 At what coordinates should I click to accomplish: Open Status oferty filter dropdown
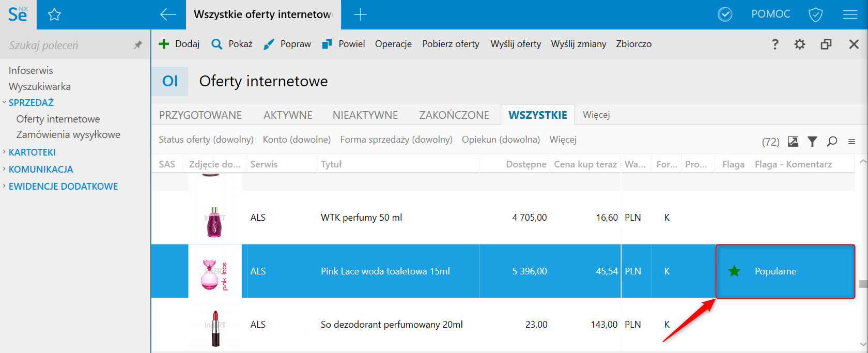coord(206,140)
